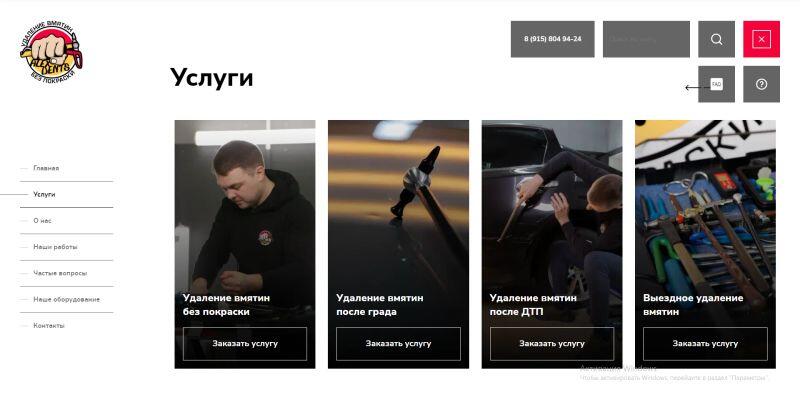Image resolution: width=800 pixels, height=402 pixels.
Task: Order Удаление вмятин без покраски service
Action: pyautogui.click(x=245, y=344)
